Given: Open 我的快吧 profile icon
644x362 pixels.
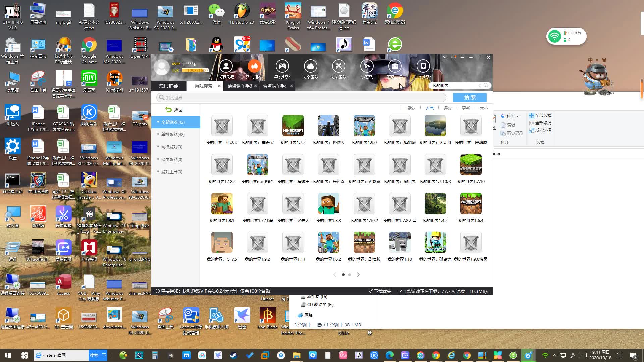Looking at the screenshot, I should (226, 66).
